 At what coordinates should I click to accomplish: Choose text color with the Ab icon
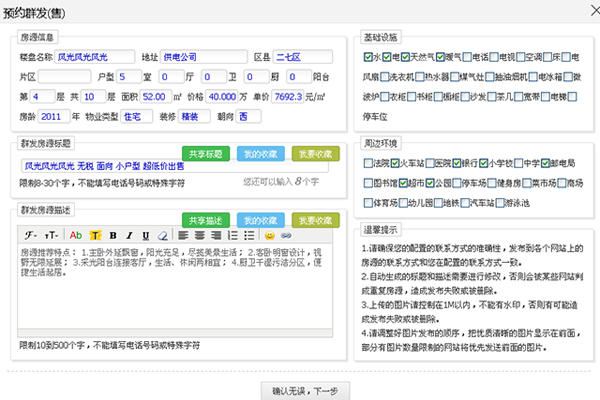[x=76, y=235]
